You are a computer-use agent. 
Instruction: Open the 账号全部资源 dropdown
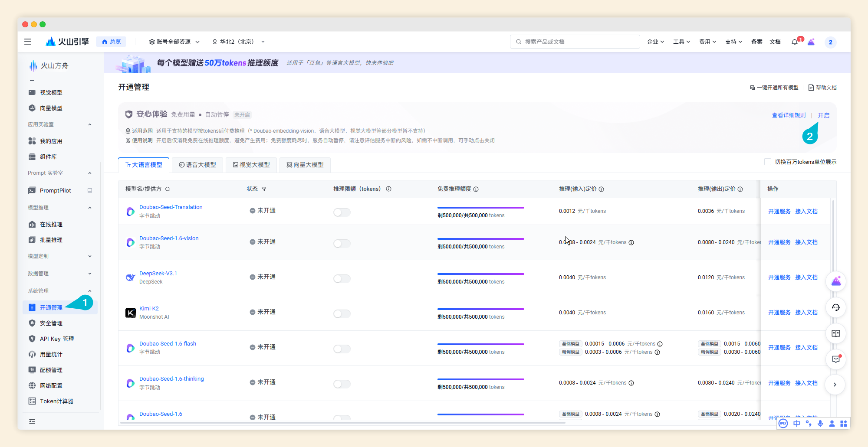coord(174,42)
